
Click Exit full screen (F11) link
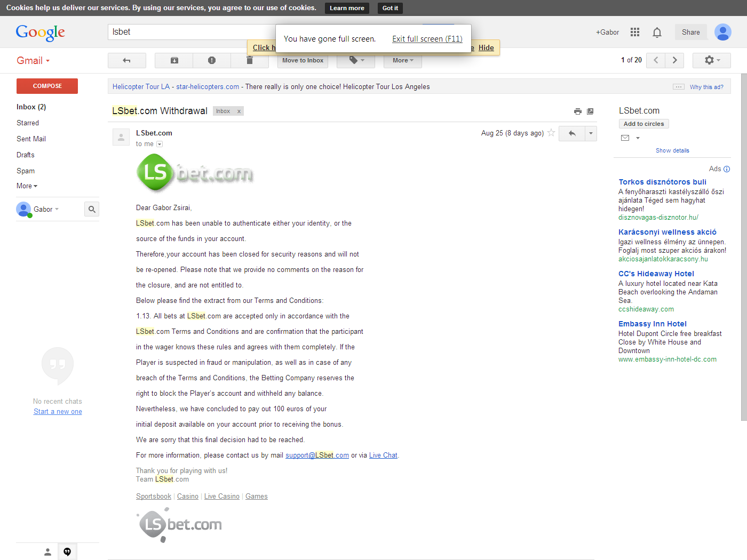(x=427, y=39)
